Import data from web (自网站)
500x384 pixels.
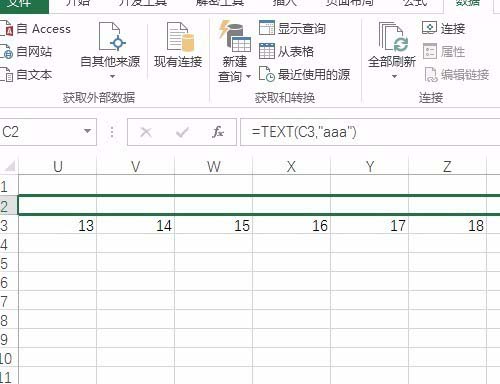(26, 52)
